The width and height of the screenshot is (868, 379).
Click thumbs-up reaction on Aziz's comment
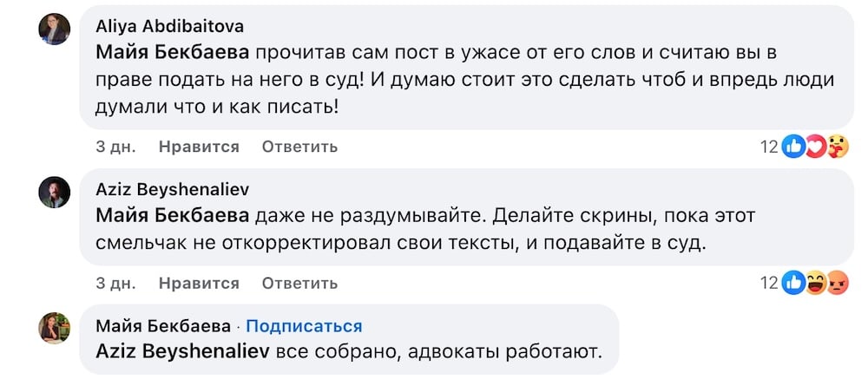click(x=792, y=284)
